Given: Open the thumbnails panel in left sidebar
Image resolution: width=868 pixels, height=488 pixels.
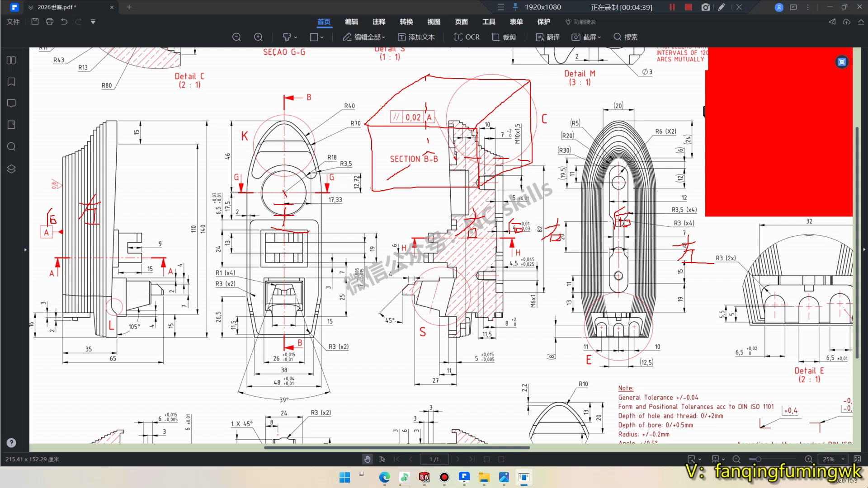Looking at the screenshot, I should click(x=11, y=60).
